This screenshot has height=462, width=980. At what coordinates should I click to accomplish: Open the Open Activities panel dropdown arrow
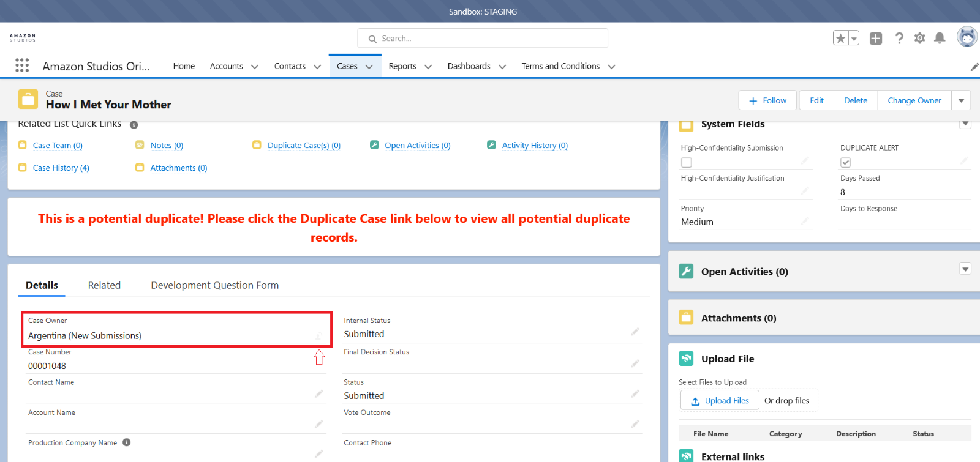coord(965,269)
